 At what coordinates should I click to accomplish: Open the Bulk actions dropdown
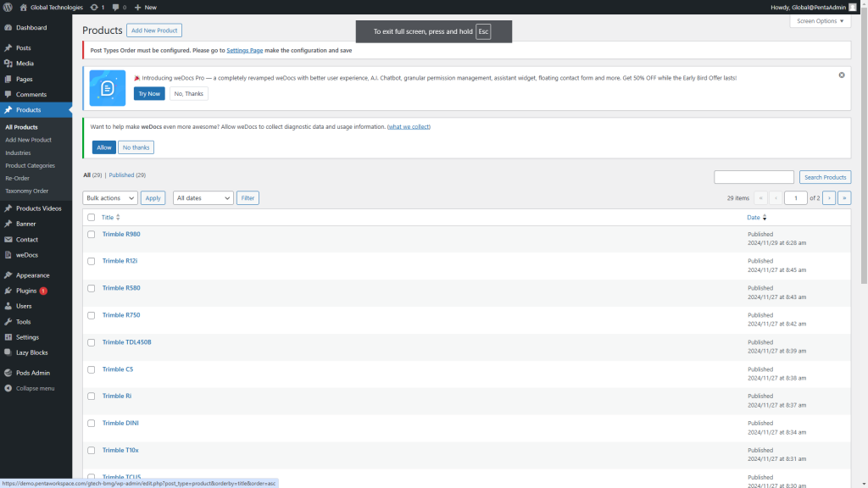[x=110, y=198]
